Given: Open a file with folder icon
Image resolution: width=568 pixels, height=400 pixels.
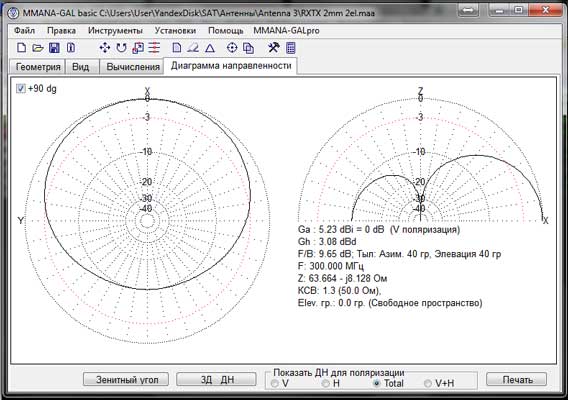Looking at the screenshot, I should [x=38, y=48].
